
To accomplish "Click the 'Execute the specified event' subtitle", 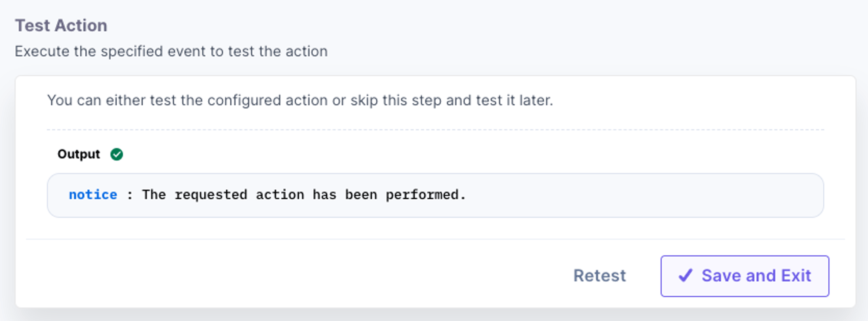I will click(171, 51).
